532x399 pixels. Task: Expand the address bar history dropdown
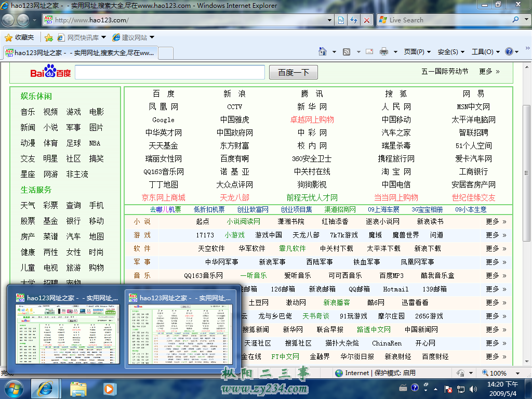click(329, 20)
